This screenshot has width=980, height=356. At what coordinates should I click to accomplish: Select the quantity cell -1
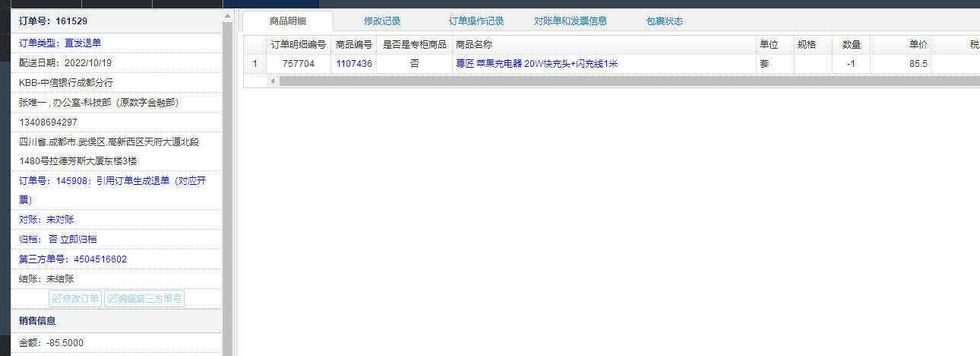point(851,64)
